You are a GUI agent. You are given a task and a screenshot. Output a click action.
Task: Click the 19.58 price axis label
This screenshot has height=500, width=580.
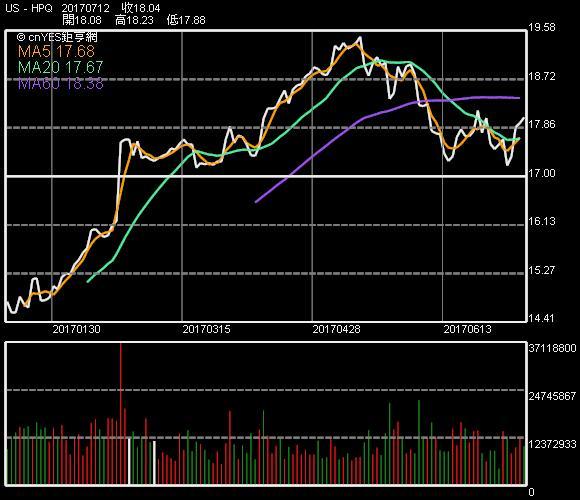[x=542, y=27]
